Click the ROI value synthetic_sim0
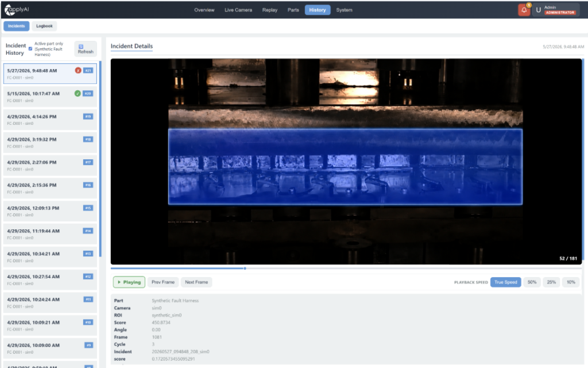 point(167,315)
